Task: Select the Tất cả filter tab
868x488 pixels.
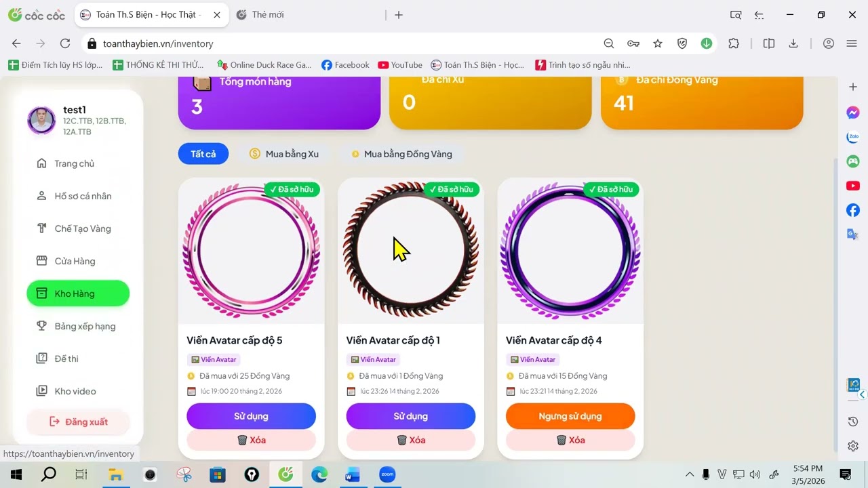Action: pyautogui.click(x=203, y=154)
